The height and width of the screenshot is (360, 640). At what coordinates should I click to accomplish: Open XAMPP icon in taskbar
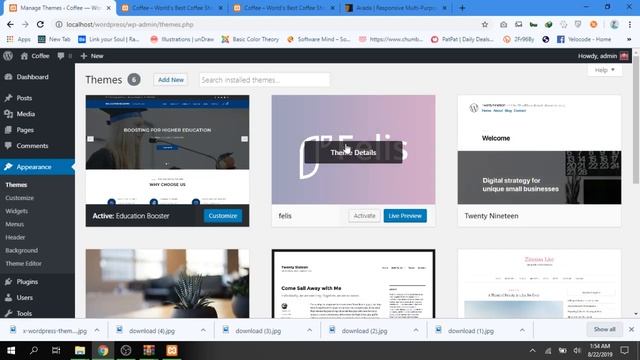coord(172,350)
